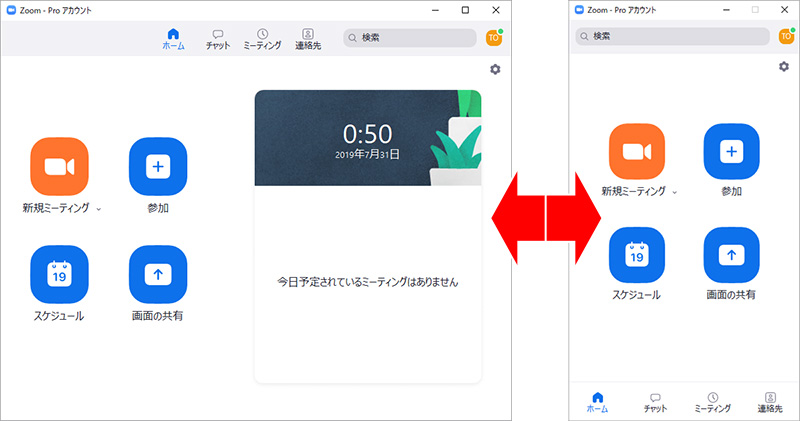800x421 pixels.
Task: Select Home (ホーム) tab in bottom navigation bar
Action: 597,402
